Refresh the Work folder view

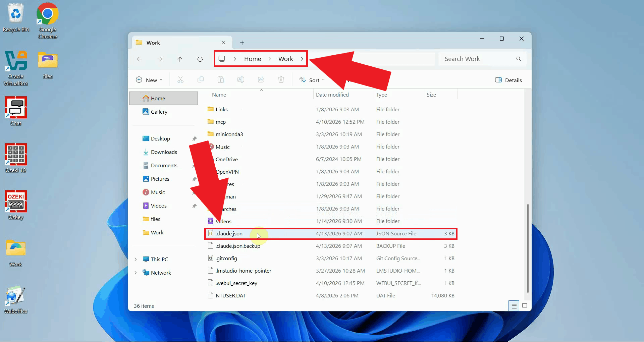pyautogui.click(x=200, y=59)
